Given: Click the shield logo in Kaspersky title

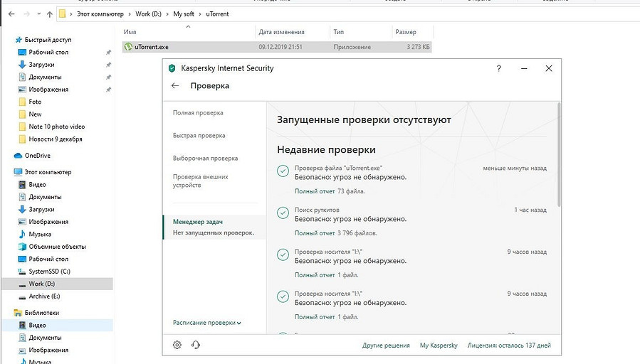Looking at the screenshot, I should tap(172, 68).
